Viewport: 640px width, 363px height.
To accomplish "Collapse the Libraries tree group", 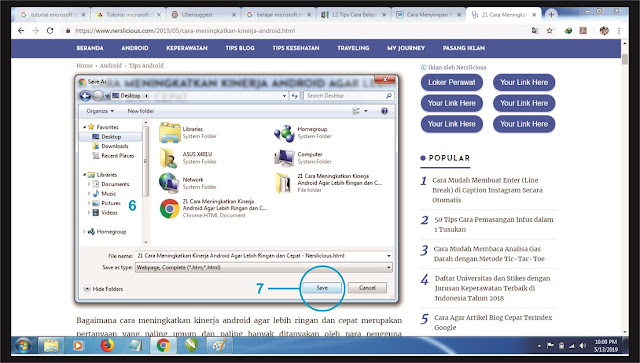I will (85, 174).
